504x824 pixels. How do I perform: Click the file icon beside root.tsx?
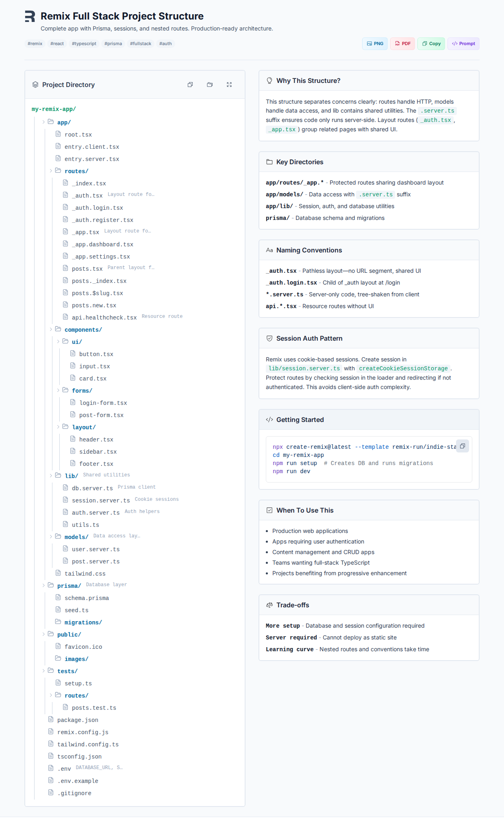pyautogui.click(x=58, y=134)
